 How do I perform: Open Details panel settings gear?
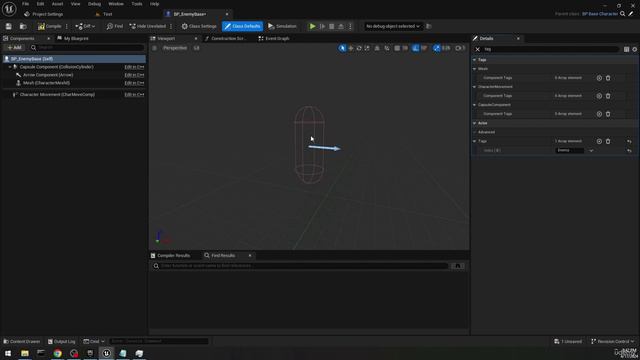click(x=635, y=49)
